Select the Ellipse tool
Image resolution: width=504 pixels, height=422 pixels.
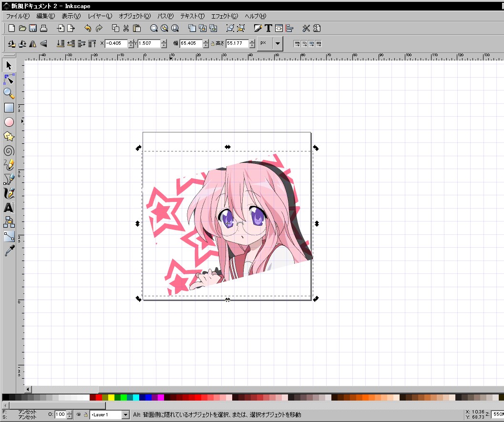tap(9, 122)
